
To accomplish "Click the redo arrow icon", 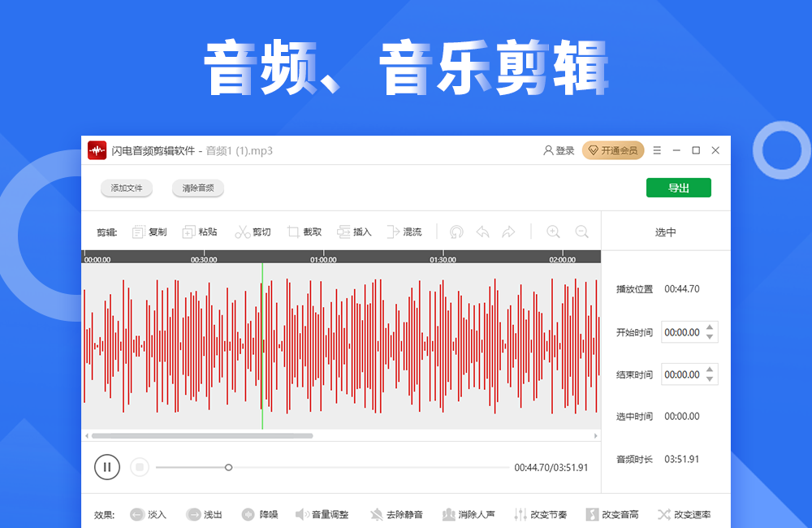I will (508, 232).
